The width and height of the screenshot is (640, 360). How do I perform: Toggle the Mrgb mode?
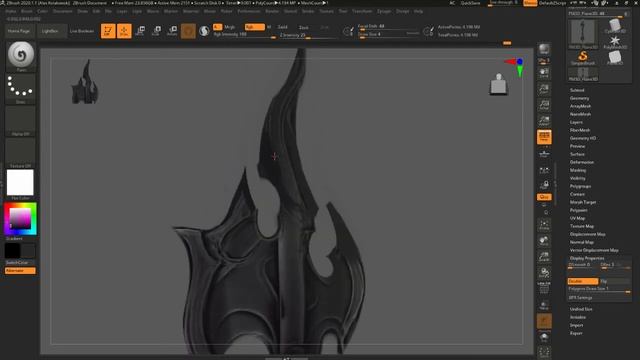point(230,27)
